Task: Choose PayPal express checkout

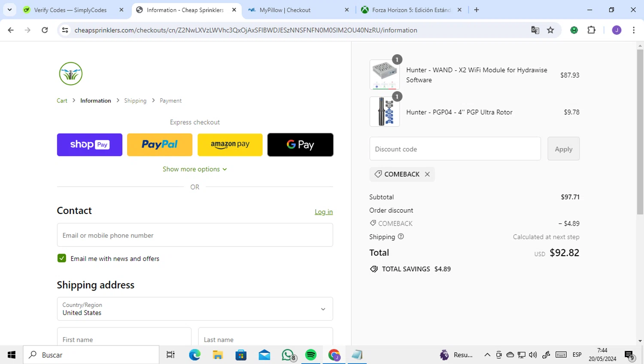Action: tap(160, 144)
